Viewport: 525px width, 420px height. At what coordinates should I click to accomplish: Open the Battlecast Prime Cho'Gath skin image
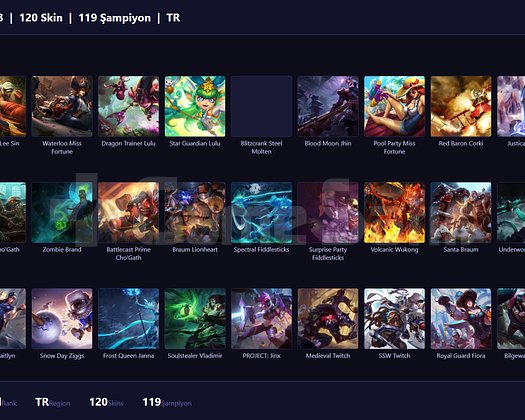(129, 212)
